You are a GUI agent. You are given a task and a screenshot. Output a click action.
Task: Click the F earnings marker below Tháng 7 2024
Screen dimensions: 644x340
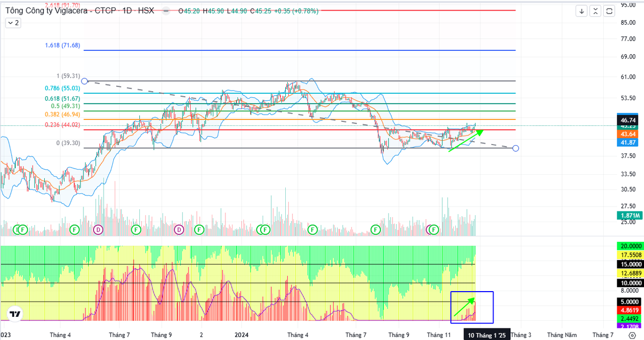coord(375,230)
